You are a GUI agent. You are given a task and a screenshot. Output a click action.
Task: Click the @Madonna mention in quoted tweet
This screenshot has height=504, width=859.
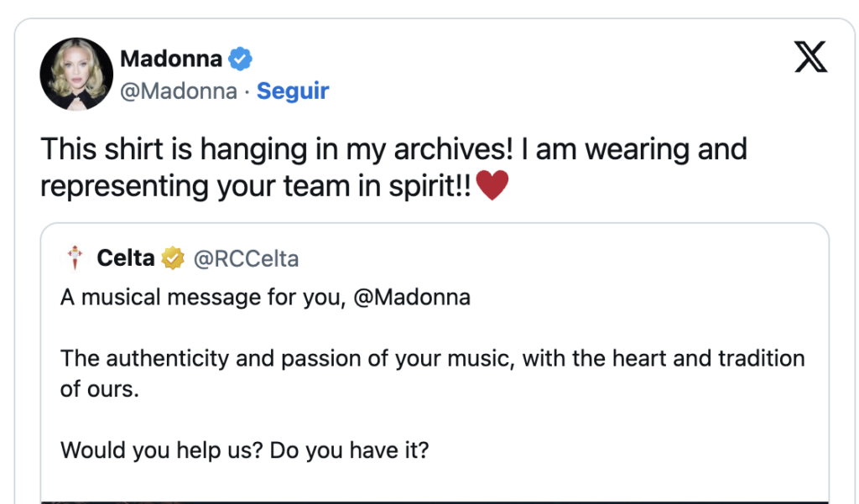412,298
